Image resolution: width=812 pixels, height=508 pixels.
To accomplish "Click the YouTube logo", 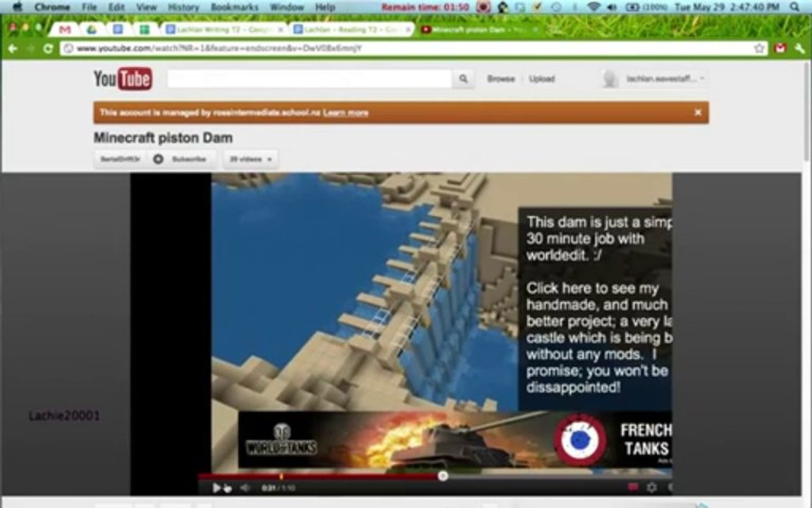I will point(123,79).
